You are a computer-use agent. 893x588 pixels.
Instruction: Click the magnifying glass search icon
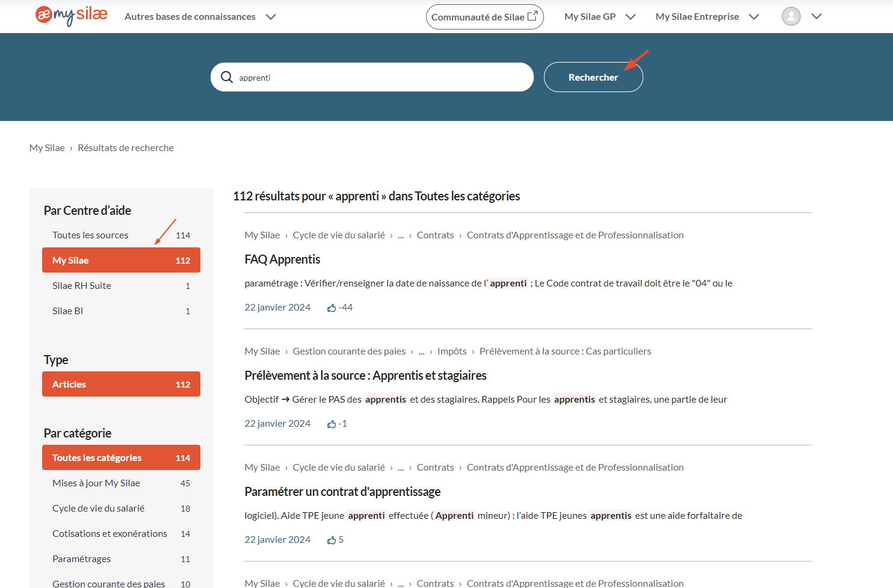227,77
